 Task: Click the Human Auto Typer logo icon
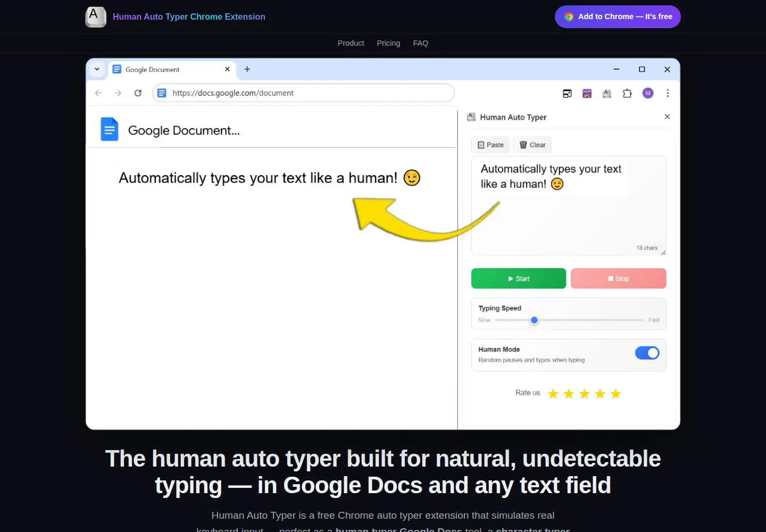96,17
